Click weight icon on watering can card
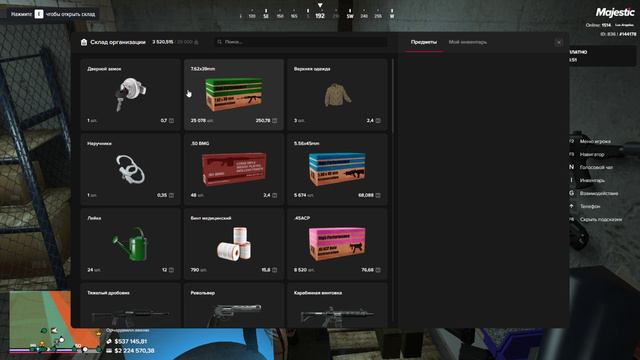Screen dimensions: 640x360 [x=171, y=270]
